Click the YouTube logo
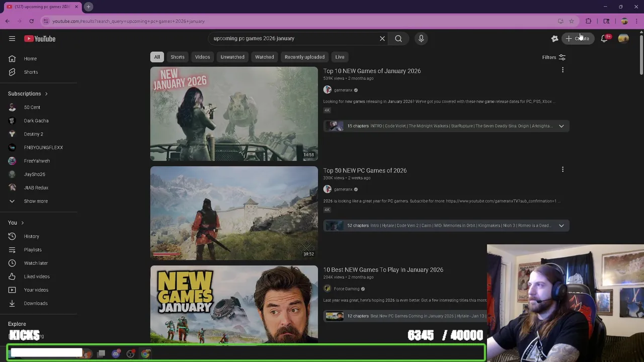Screen dimensions: 644x362 pos(40,39)
